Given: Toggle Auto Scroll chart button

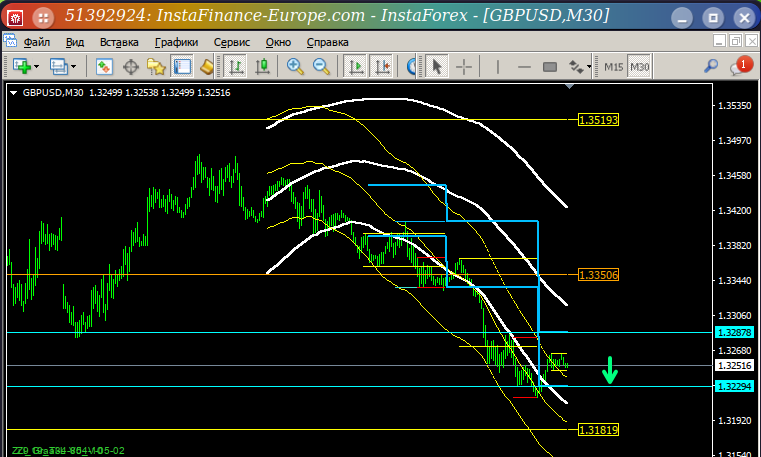Looking at the screenshot, I should [356, 66].
